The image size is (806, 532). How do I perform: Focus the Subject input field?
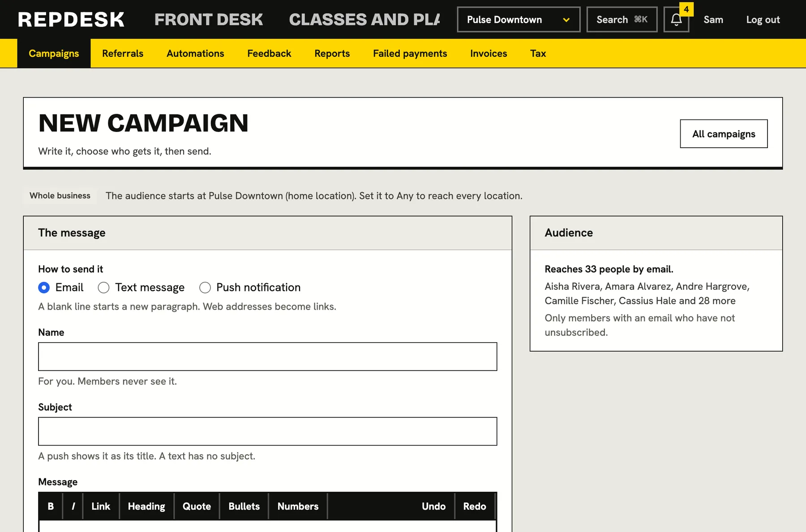coord(267,431)
